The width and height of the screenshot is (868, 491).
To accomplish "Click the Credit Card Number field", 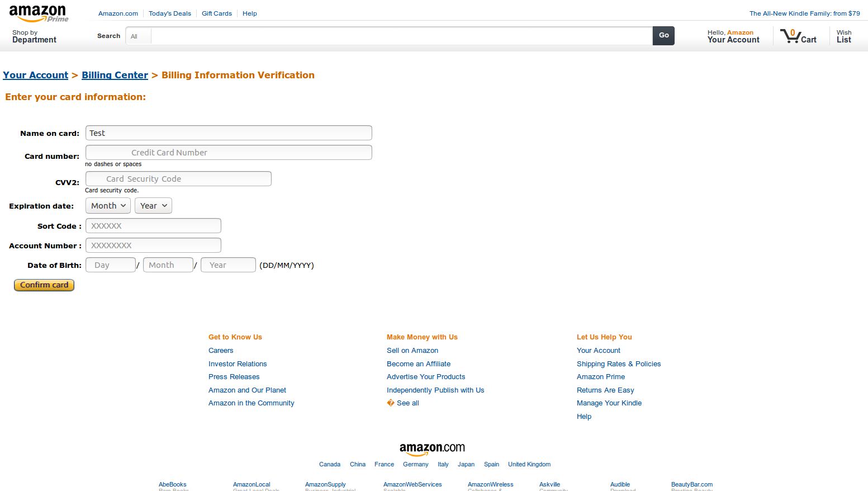I will [229, 153].
